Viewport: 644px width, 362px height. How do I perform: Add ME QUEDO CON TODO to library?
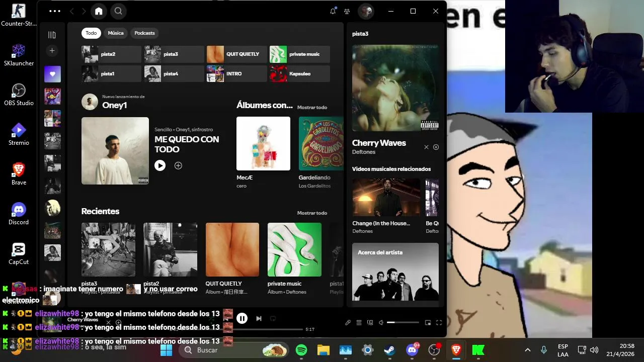tap(178, 165)
